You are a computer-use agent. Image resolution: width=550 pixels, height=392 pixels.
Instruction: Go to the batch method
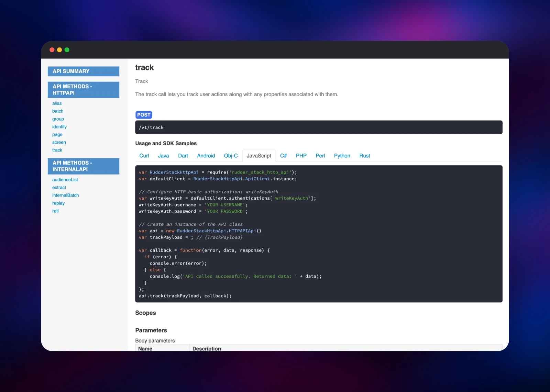pyautogui.click(x=58, y=111)
